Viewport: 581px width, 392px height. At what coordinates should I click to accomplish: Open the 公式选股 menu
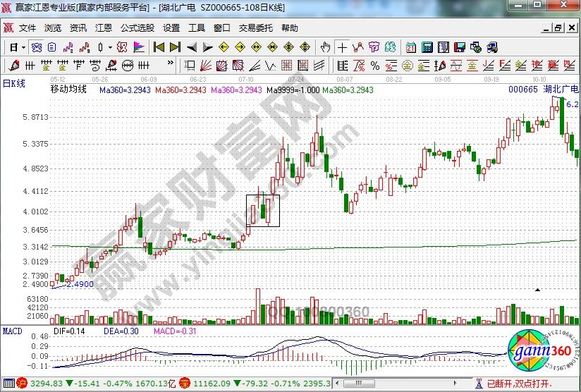tap(137, 28)
